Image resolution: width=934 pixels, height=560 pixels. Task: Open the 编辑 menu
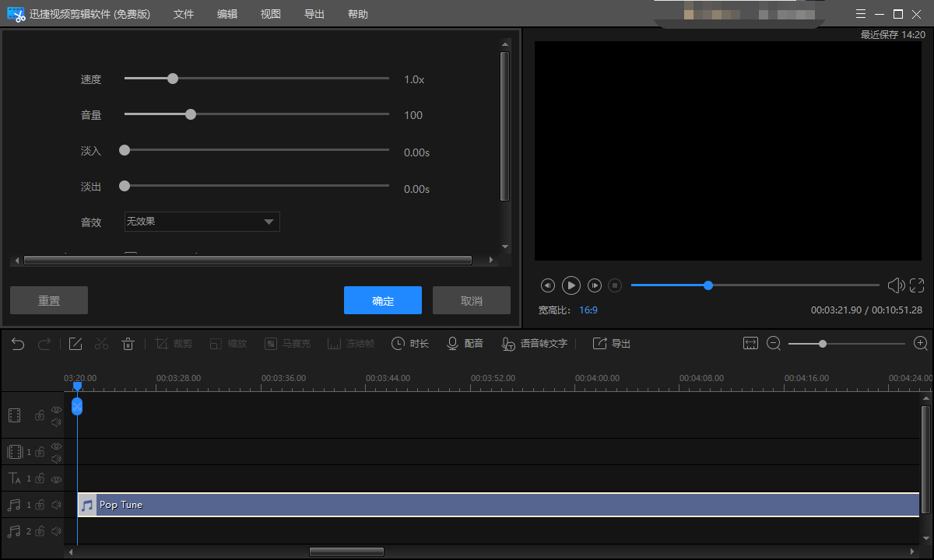227,14
